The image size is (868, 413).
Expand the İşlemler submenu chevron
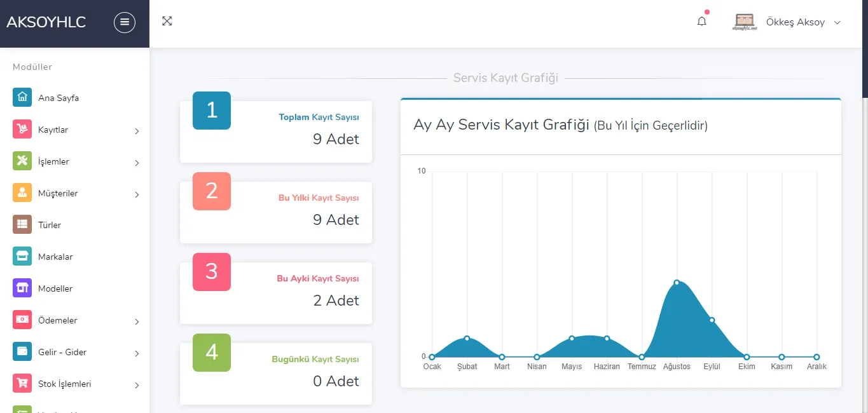[137, 163]
